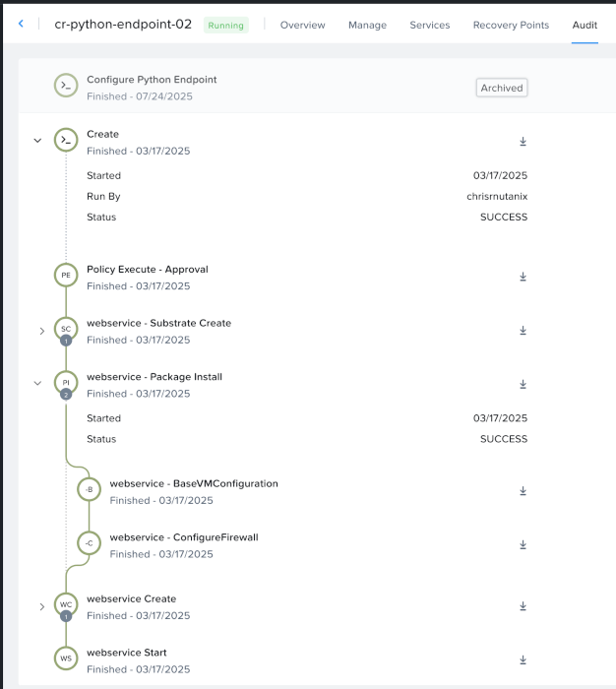Download BaseVMConfiguration task log

coord(523,491)
